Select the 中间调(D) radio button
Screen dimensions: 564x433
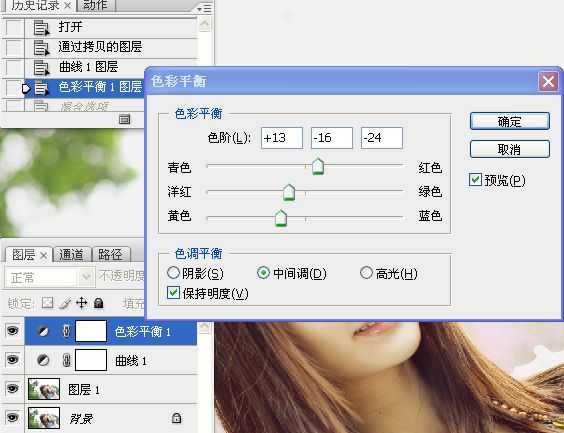pos(263,273)
